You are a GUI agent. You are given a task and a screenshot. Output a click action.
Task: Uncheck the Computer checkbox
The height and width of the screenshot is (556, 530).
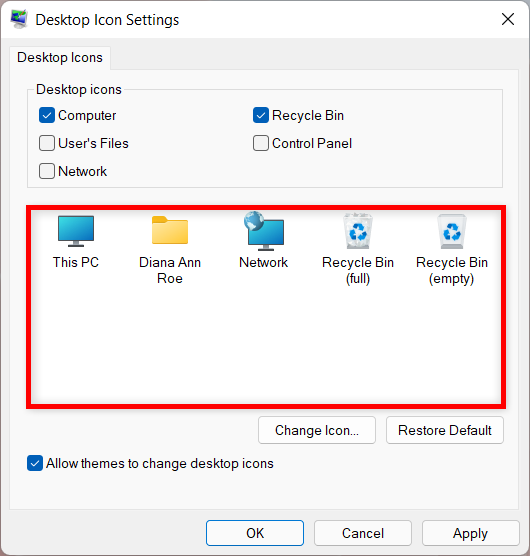coord(47,115)
